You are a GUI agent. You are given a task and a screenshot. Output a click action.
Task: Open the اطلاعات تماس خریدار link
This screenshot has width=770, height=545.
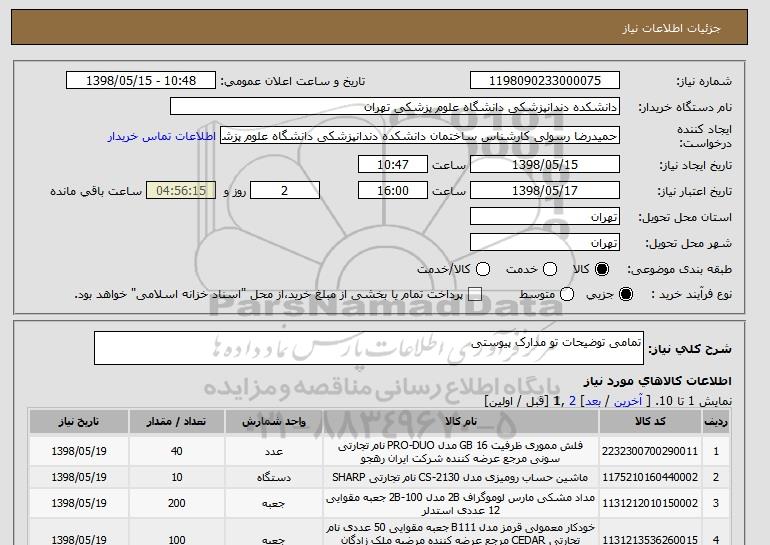[x=162, y=136]
